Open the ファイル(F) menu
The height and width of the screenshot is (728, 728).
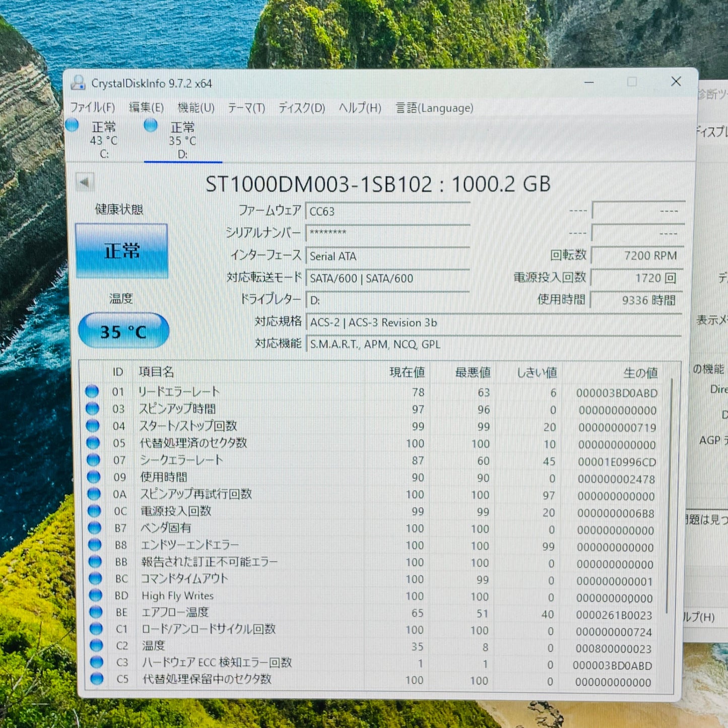pyautogui.click(x=92, y=108)
